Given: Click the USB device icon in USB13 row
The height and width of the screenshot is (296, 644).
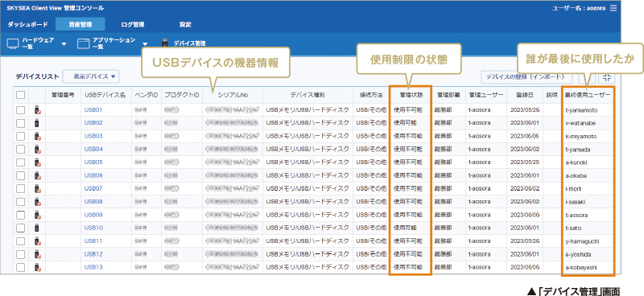Looking at the screenshot, I should pyautogui.click(x=37, y=267).
